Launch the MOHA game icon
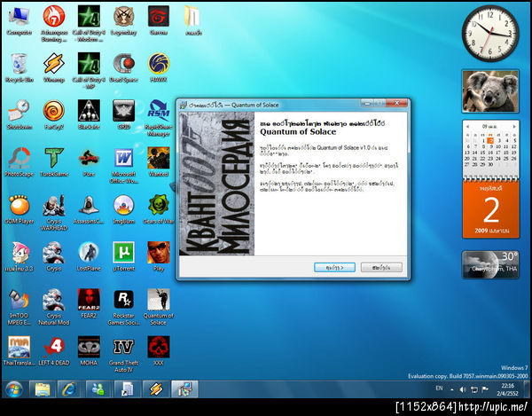Screen dimensions: 532x416 [x=89, y=351]
